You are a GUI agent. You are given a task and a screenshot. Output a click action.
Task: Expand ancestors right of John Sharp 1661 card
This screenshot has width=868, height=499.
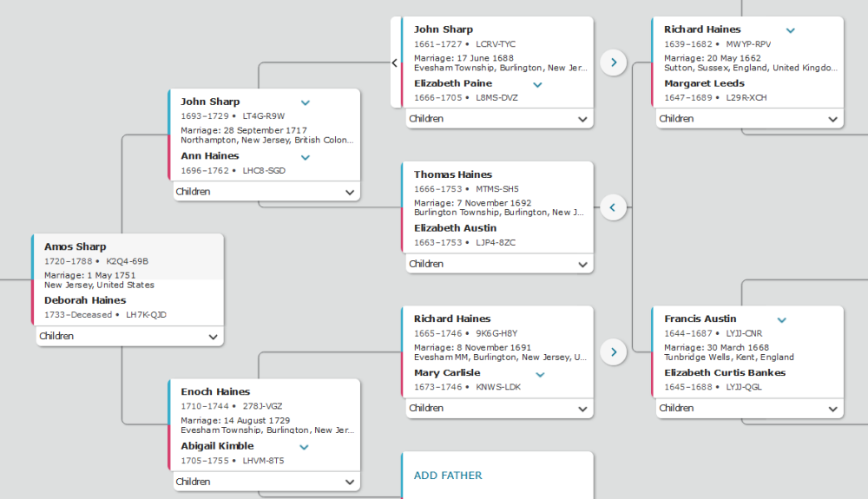(614, 62)
